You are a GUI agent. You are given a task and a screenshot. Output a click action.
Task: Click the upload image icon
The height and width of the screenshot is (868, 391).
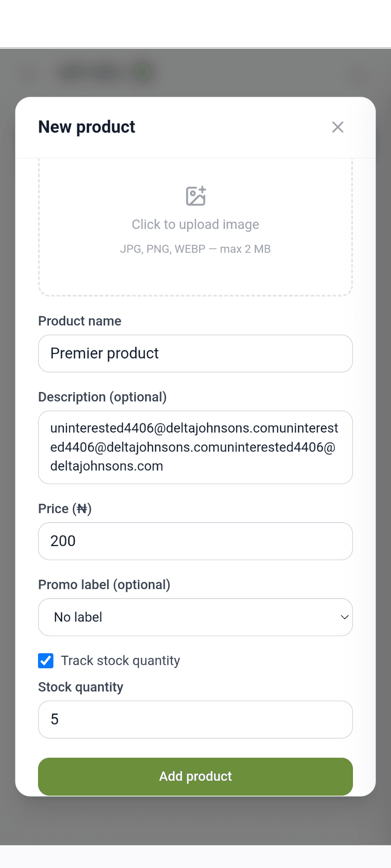pyautogui.click(x=195, y=195)
